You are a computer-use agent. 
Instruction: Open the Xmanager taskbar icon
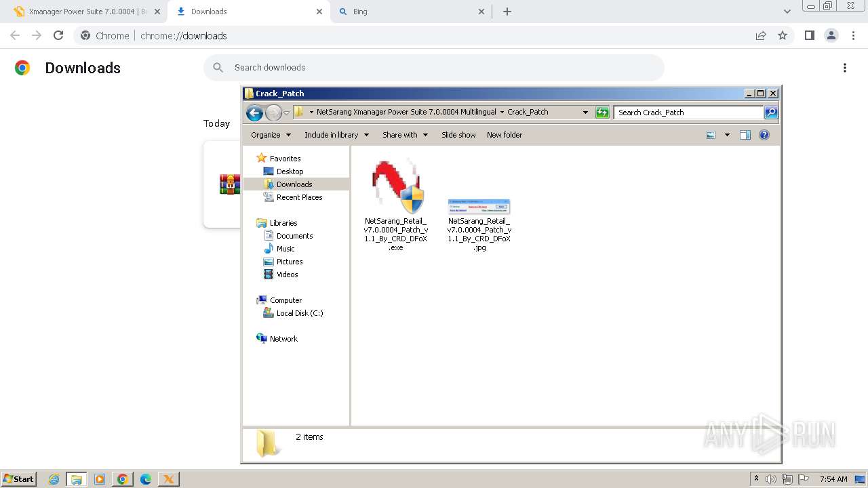click(169, 479)
